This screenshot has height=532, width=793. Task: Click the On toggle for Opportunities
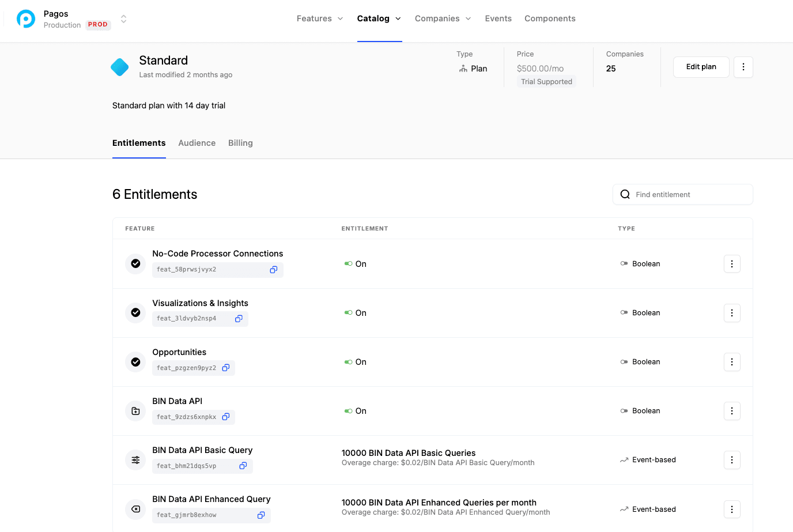pyautogui.click(x=349, y=362)
